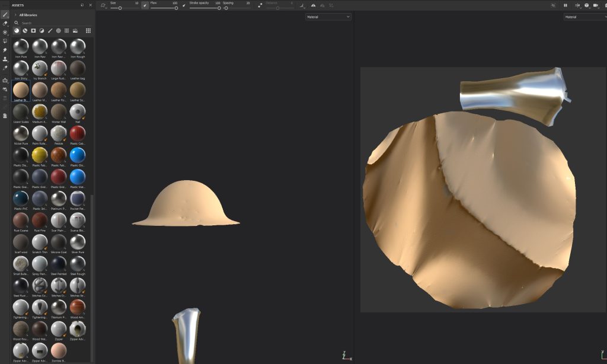The height and width of the screenshot is (364, 607).
Task: Select the Plastic Cable red material thumbnail
Action: click(78, 133)
